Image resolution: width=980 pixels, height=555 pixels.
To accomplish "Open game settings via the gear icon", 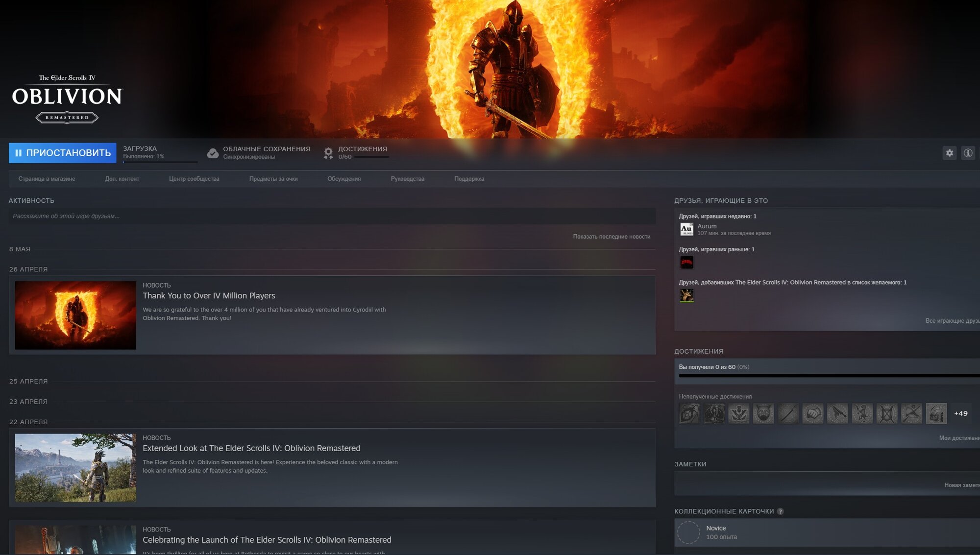I will 949,153.
